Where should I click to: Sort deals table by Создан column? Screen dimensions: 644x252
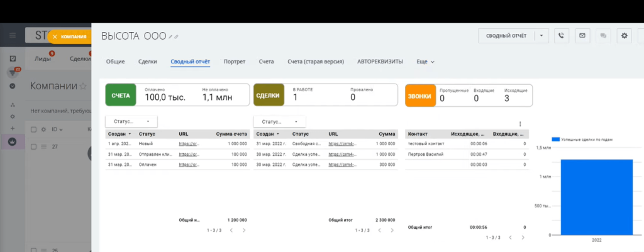268,134
